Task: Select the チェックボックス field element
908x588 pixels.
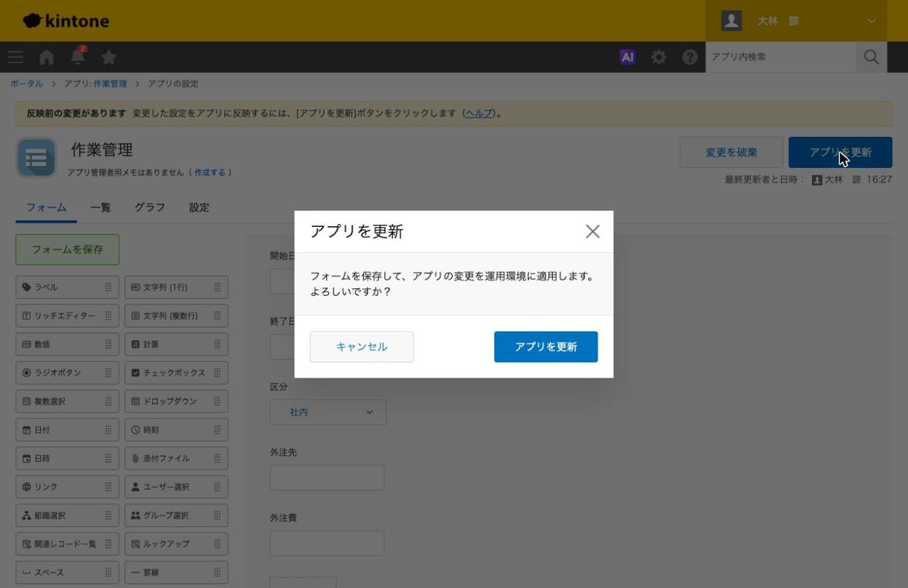Action: [x=176, y=372]
